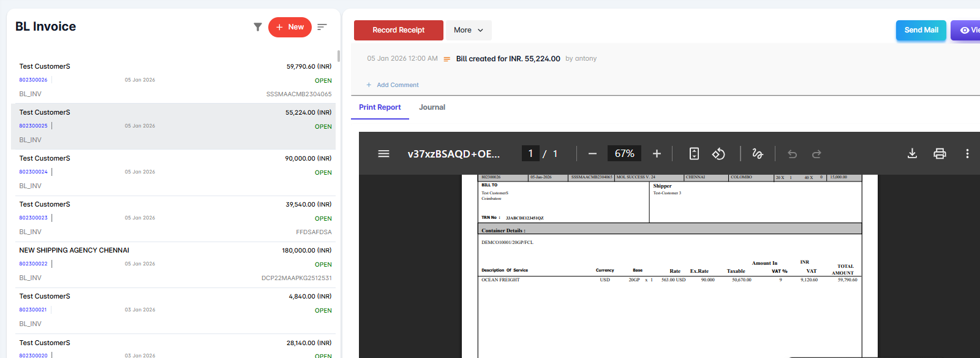Screen dimensions: 980x358
Task: Print the invoice PDF
Action: [940, 154]
